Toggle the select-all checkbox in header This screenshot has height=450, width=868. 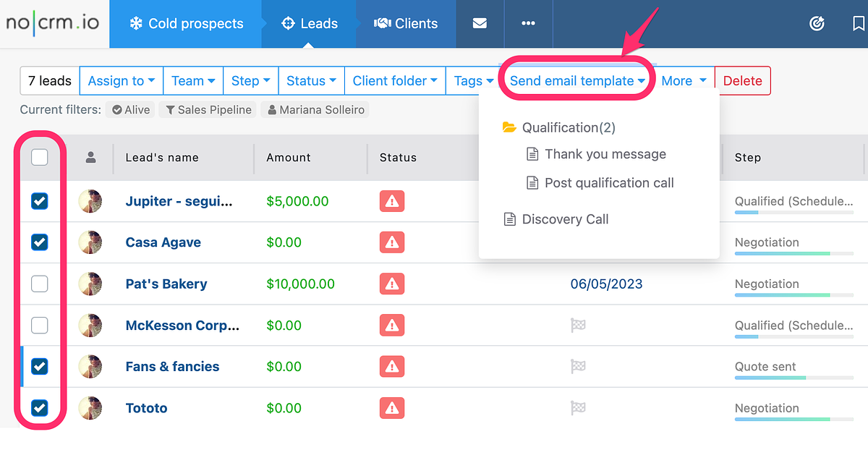pyautogui.click(x=40, y=157)
